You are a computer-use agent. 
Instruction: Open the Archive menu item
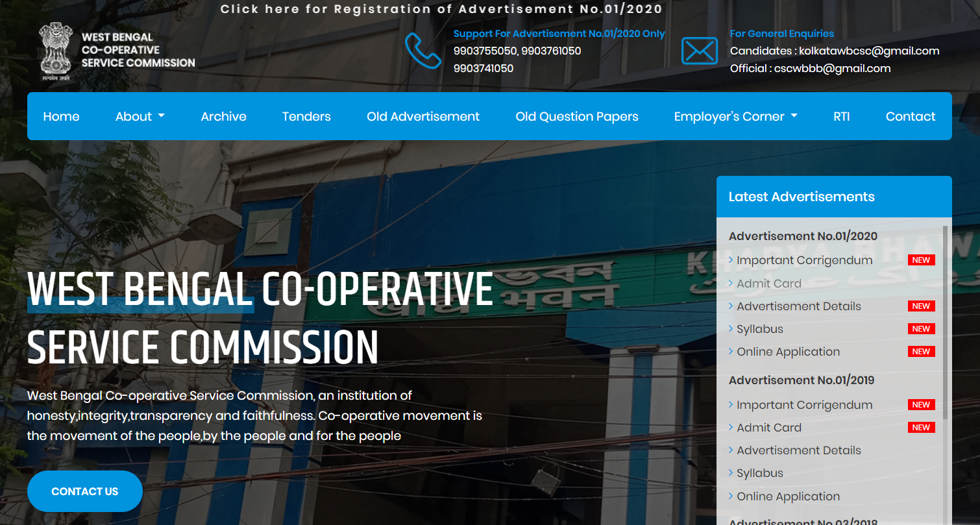[223, 116]
